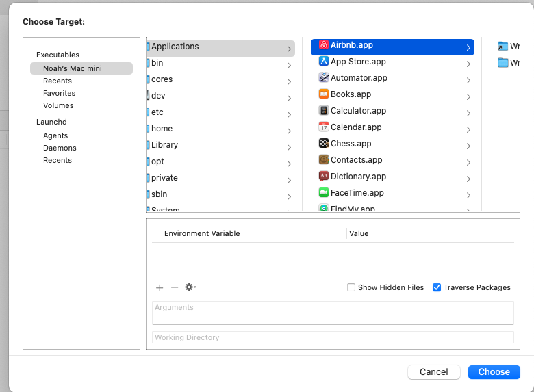The height and width of the screenshot is (392, 534).
Task: Click the Arguments input field
Action: tap(333, 313)
